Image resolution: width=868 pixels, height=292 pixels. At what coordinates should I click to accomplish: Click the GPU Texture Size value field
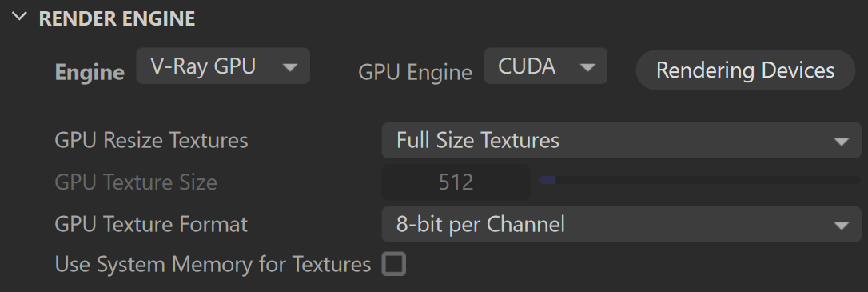point(456,182)
